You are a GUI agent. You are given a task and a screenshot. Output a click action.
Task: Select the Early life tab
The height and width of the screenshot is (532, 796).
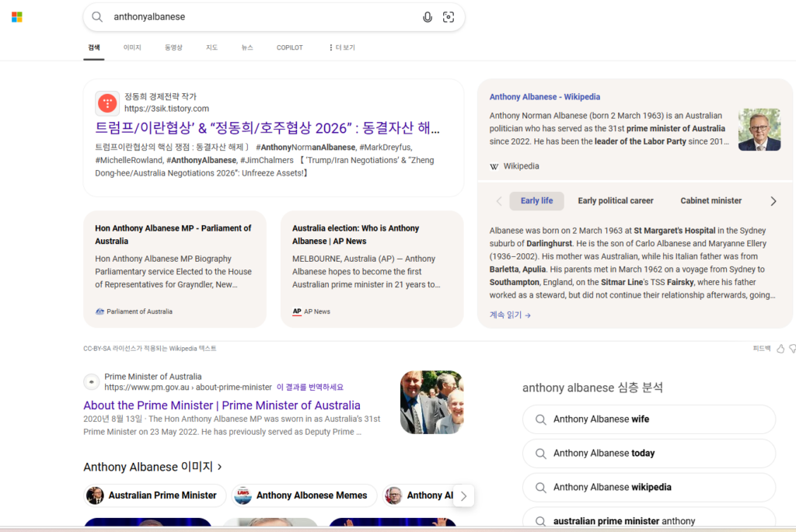coord(536,201)
